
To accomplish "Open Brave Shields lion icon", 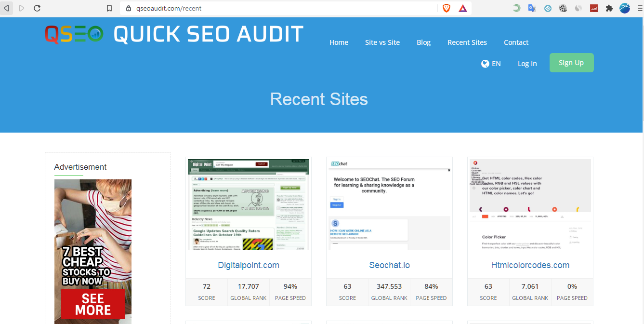I will [447, 8].
